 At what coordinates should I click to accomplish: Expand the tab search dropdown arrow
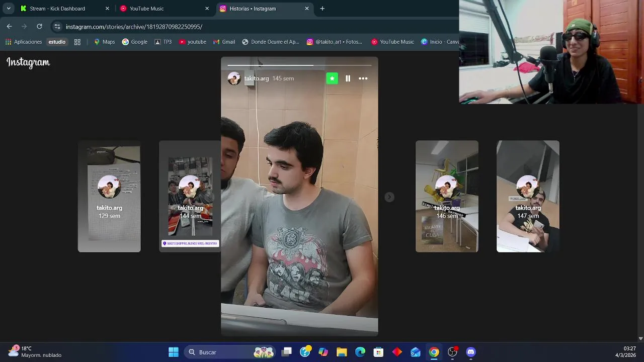(9, 9)
